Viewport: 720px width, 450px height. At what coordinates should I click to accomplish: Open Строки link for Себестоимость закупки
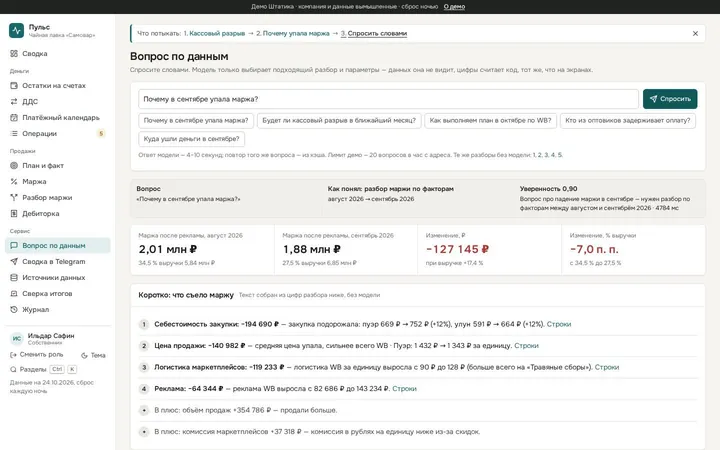pos(559,324)
